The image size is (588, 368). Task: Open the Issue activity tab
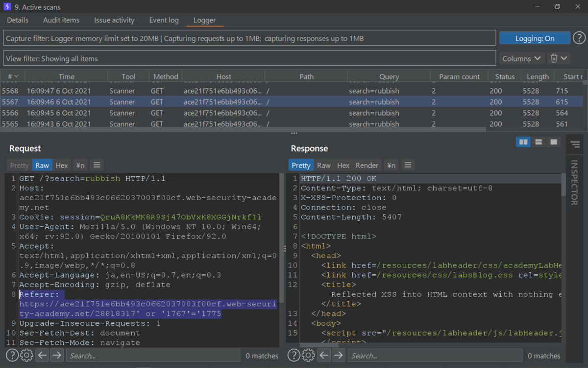[x=114, y=20]
